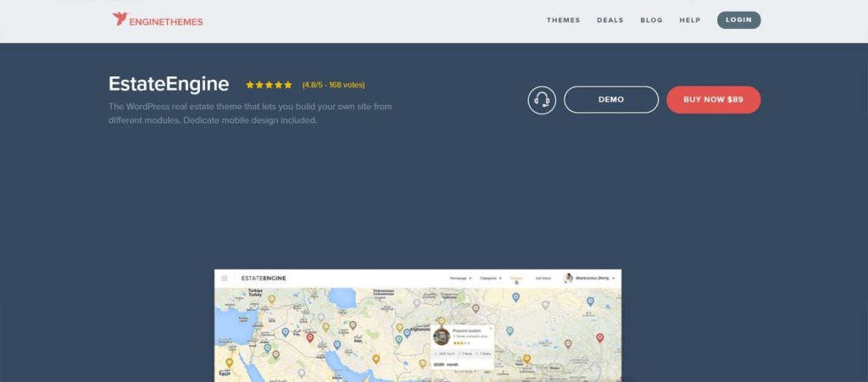This screenshot has height=382, width=868.
Task: Click the headset support icon
Action: 542,100
